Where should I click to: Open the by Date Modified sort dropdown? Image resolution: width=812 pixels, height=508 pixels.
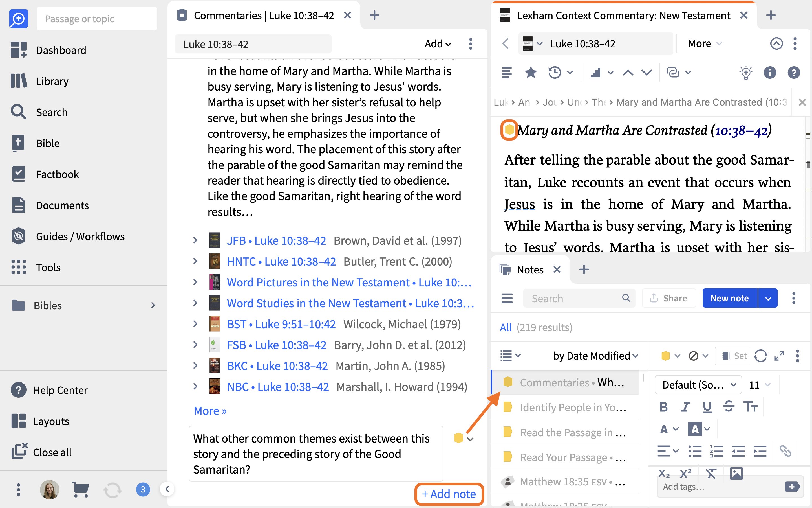tap(595, 356)
